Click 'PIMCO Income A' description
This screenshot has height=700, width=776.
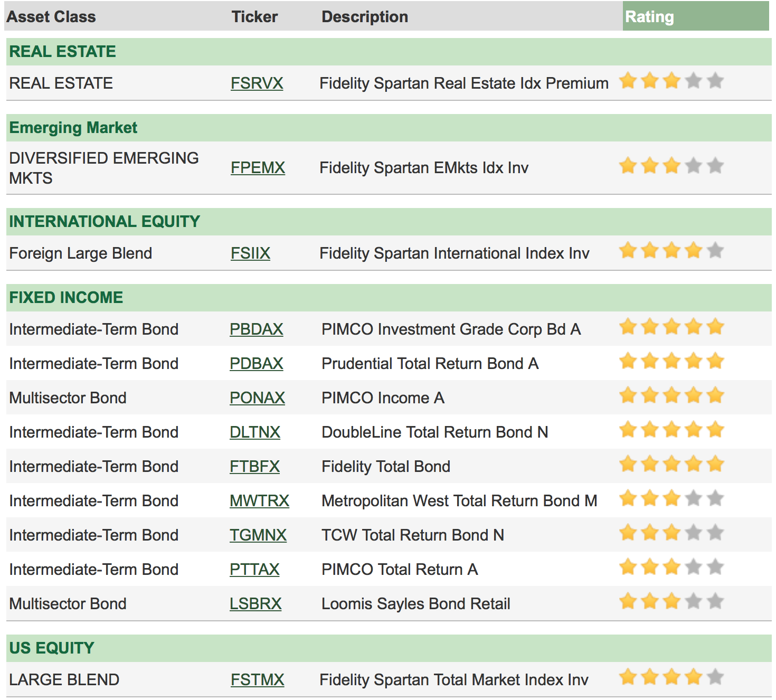(383, 398)
